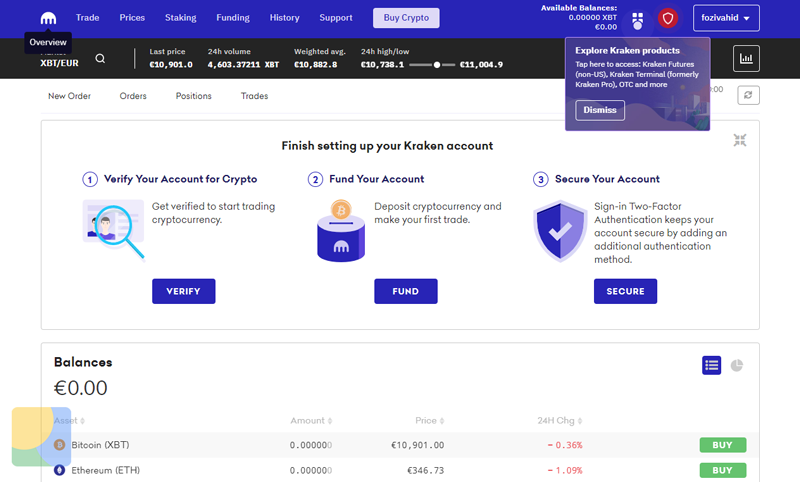Click the Weighted avg. €10,882.8 value
800x482 pixels.
pos(315,65)
